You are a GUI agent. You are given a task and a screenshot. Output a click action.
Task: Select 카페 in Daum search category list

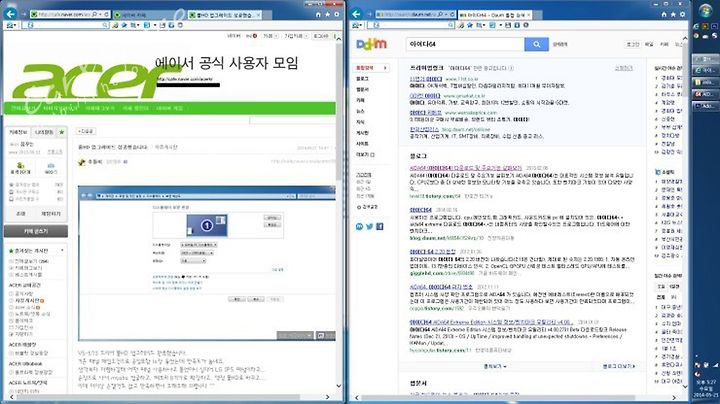pyautogui.click(x=360, y=100)
